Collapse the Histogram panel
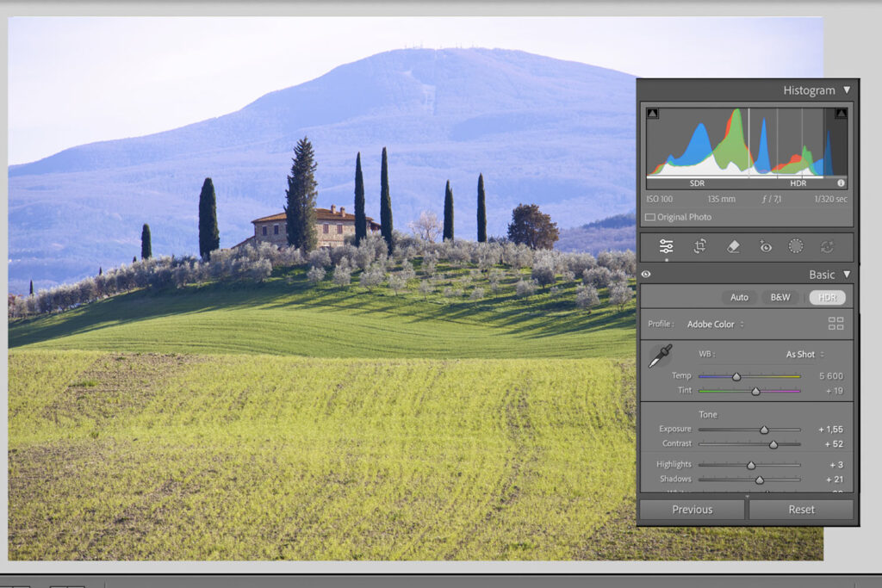This screenshot has height=588, width=882. 847,90
